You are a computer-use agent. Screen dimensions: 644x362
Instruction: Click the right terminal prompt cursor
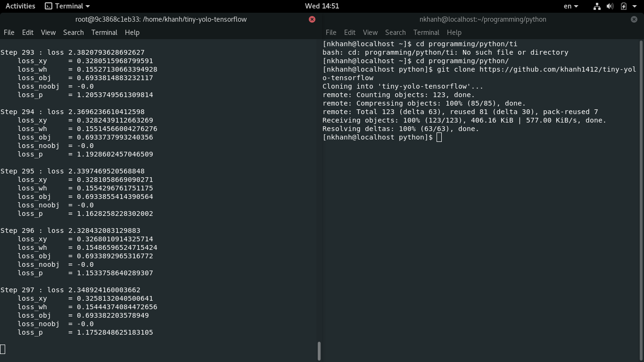point(439,137)
